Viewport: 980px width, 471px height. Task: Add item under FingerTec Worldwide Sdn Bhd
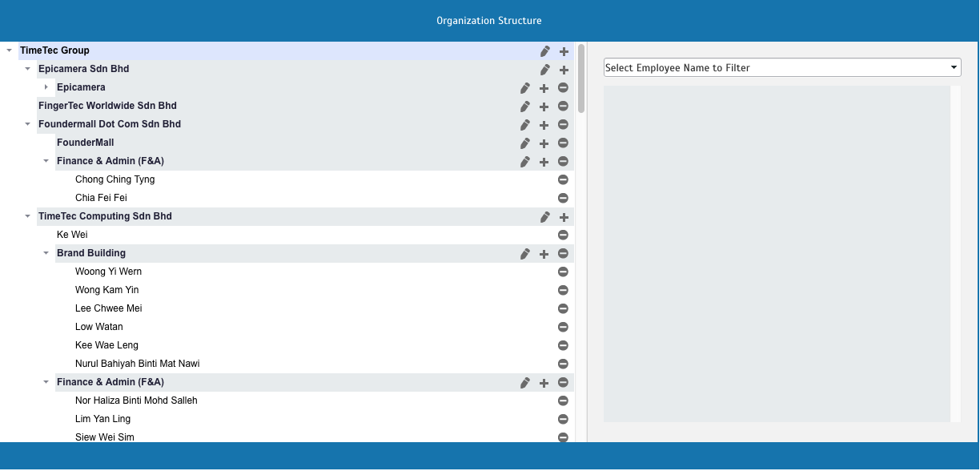point(544,107)
